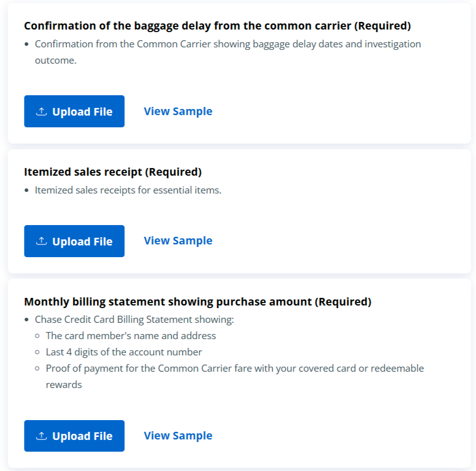Click upload arrow icon for baggage delay confirmation
476x471 pixels.
(41, 112)
